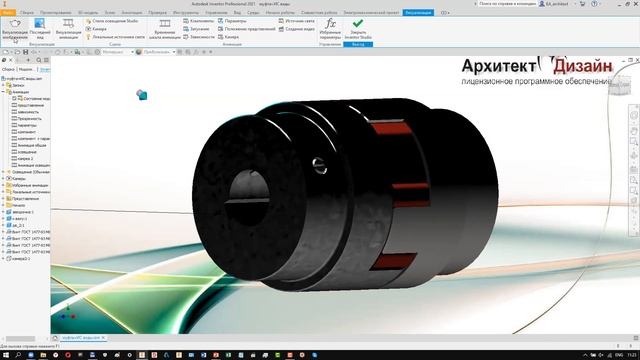Open Studio Lighting Styles (Стили освещения Studio)
The height and width of the screenshot is (360, 640).
click(112, 21)
